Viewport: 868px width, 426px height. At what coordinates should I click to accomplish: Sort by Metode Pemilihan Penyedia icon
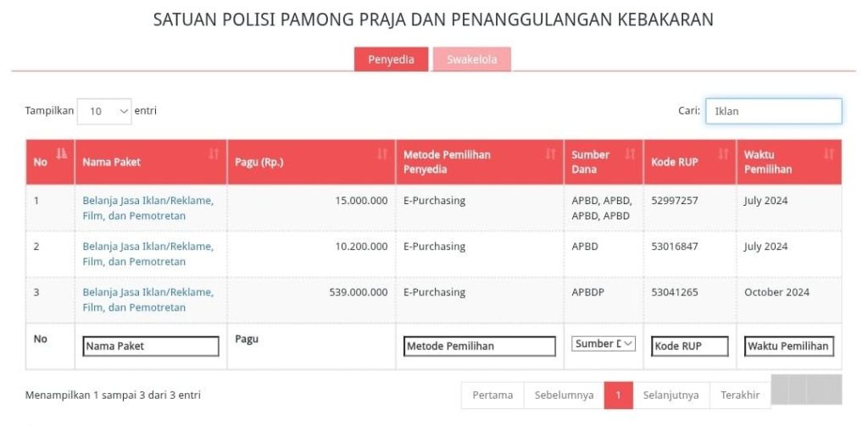551,154
